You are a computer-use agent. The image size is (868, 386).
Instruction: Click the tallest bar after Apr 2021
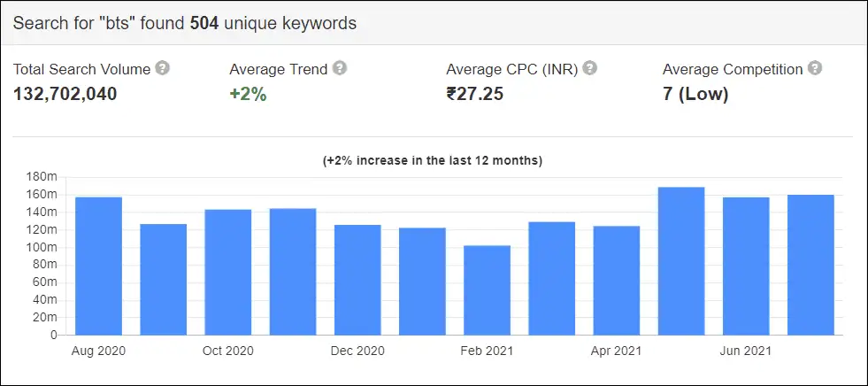[x=681, y=261]
